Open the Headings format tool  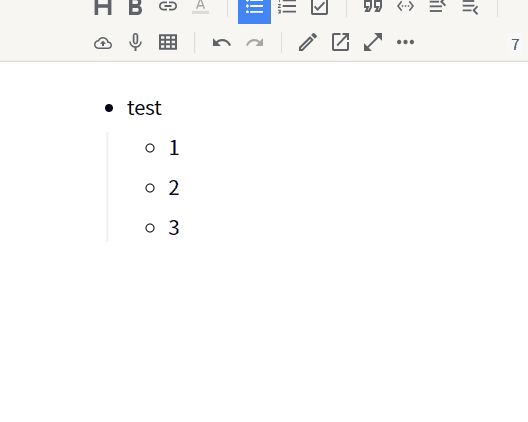click(103, 7)
